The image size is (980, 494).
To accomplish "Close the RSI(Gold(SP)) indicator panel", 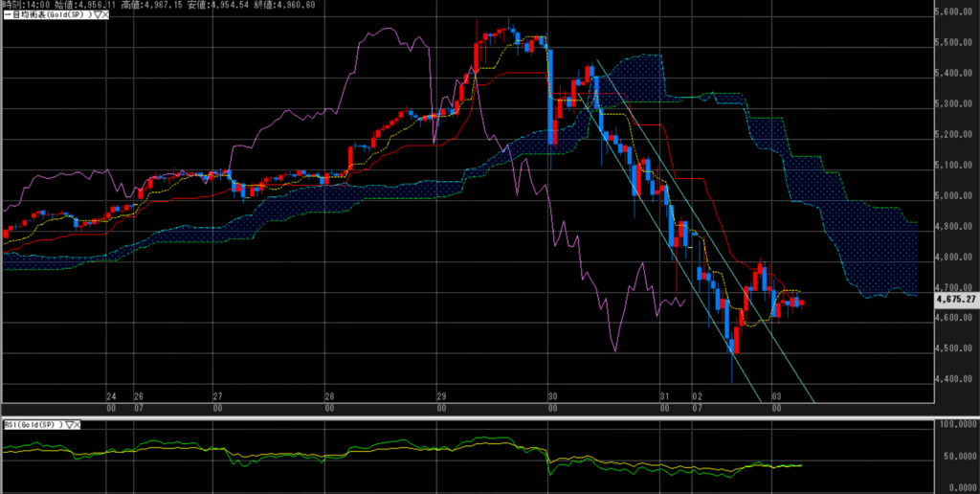I will [x=78, y=424].
